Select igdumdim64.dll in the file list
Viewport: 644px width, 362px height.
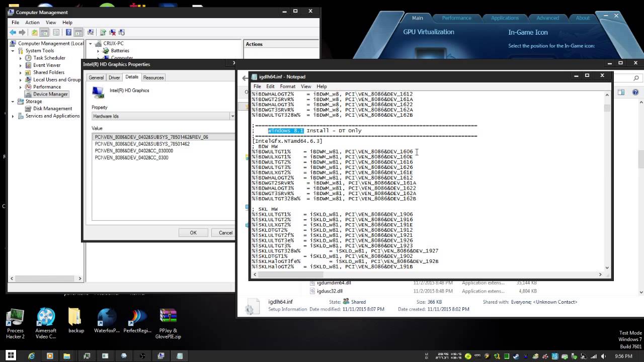pos(334,283)
